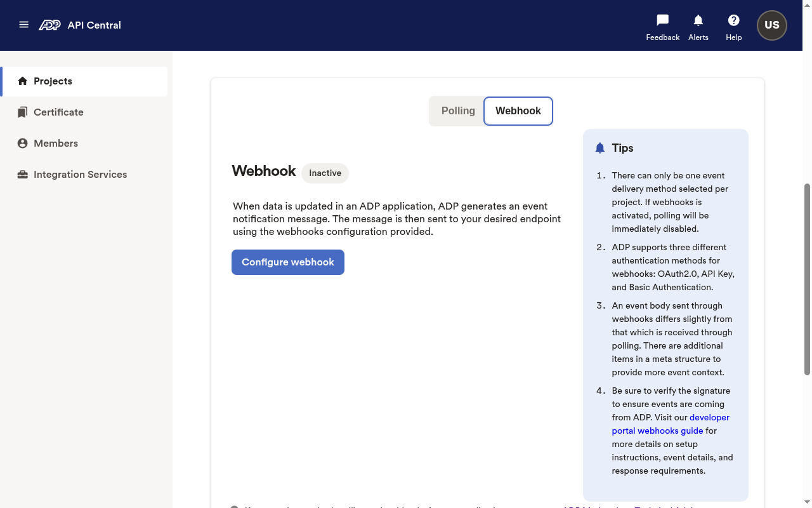Open Members section in sidebar
Screen dimensions: 812x508
point(85,144)
